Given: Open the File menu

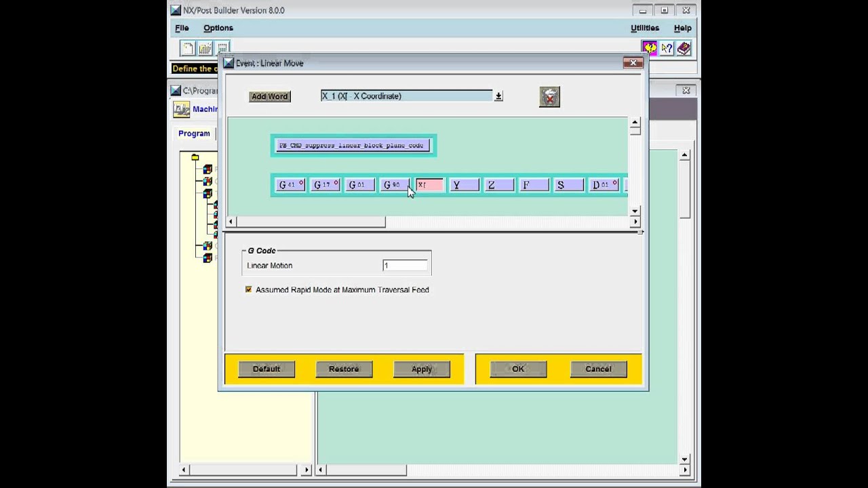Looking at the screenshot, I should 182,28.
